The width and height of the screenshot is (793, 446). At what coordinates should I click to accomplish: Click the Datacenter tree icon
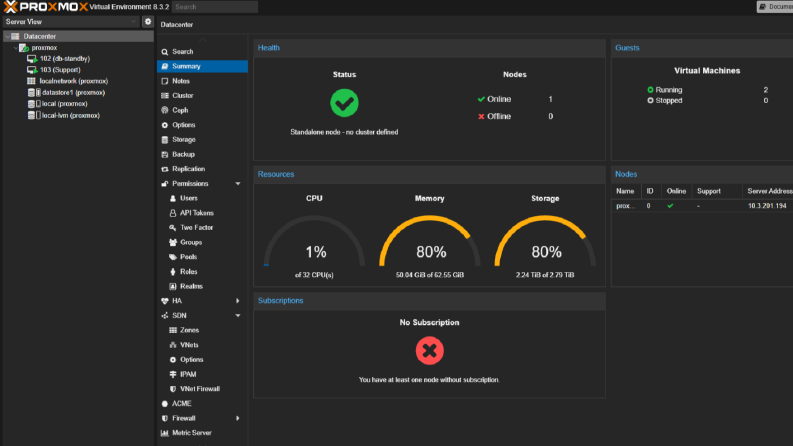(x=16, y=36)
